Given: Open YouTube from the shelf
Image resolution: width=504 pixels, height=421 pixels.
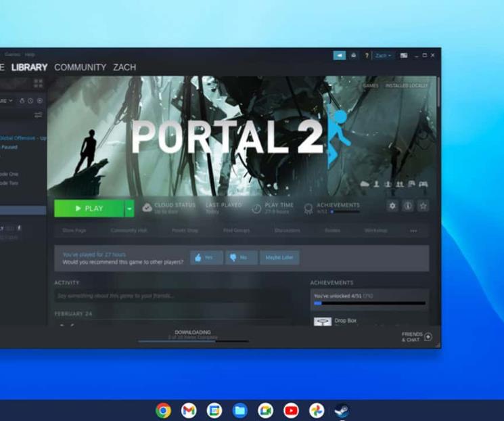Looking at the screenshot, I should click(291, 410).
